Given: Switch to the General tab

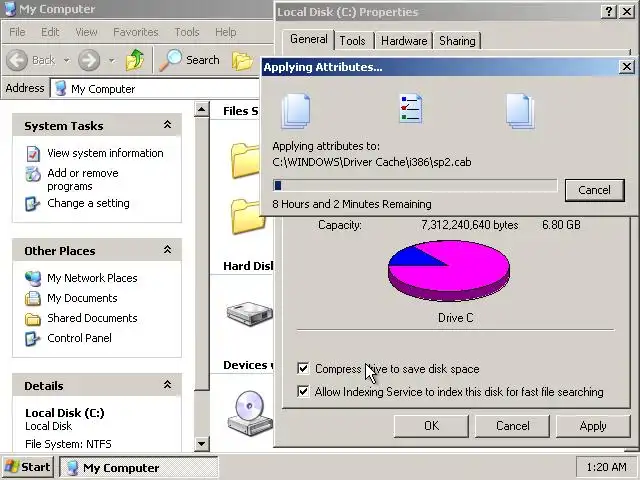Looking at the screenshot, I should tap(309, 40).
